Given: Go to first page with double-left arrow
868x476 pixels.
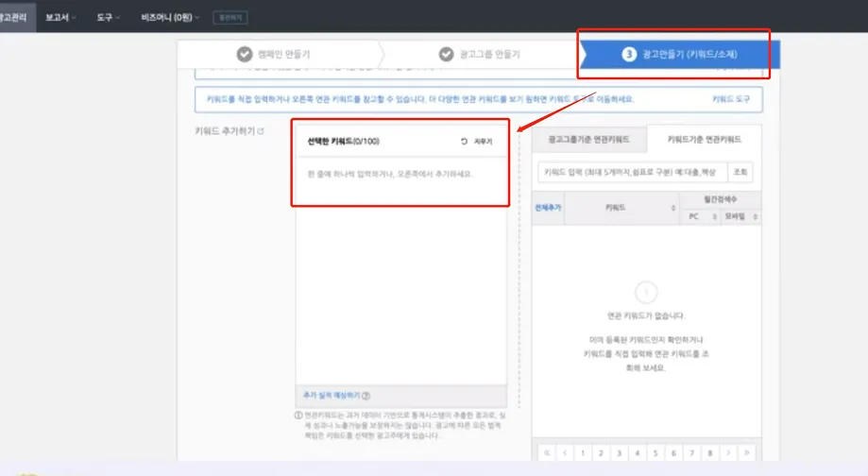Looking at the screenshot, I should click(x=547, y=452).
